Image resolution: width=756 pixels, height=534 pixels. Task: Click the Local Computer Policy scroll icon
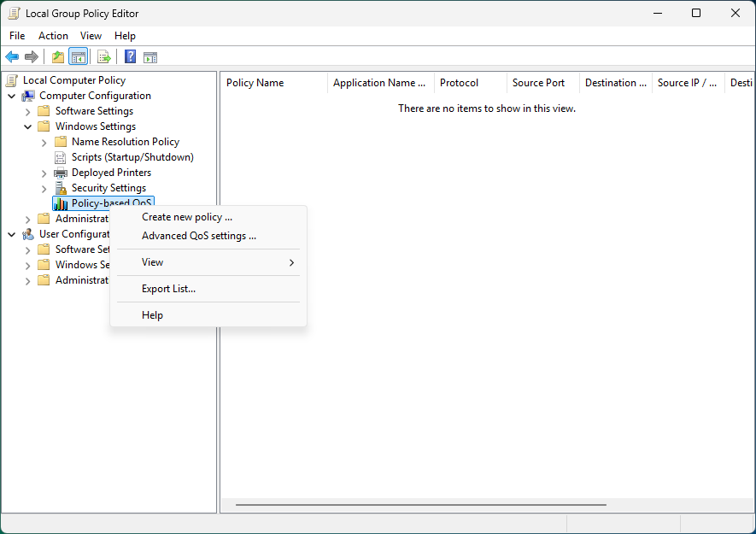[x=13, y=80]
